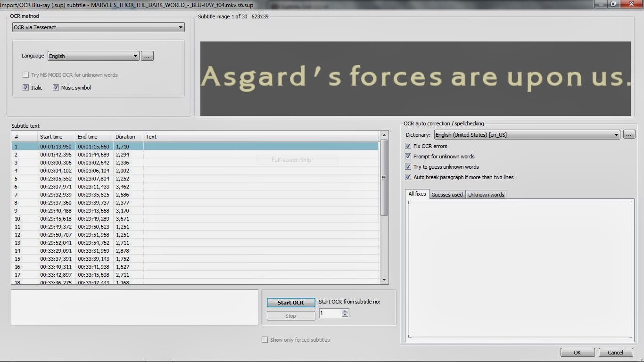Sort by the Duration column header
This screenshot has height=362, width=644.
[128, 137]
